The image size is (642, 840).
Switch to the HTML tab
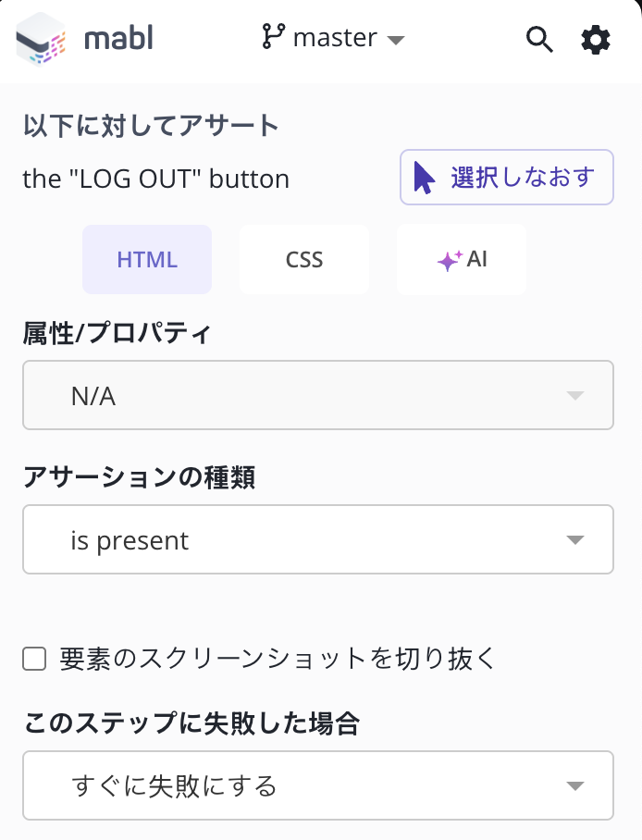(x=147, y=259)
